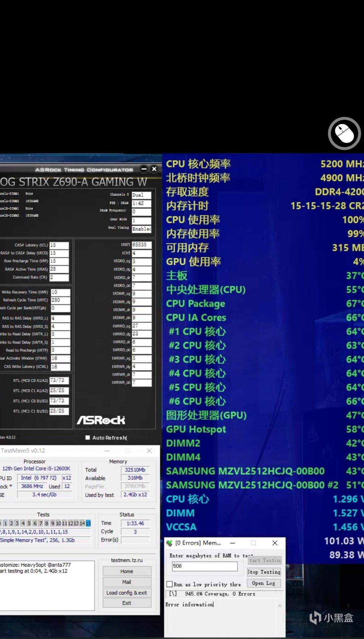Select test number 15 in TestMem5
364x639 pixels.
(x=88, y=523)
